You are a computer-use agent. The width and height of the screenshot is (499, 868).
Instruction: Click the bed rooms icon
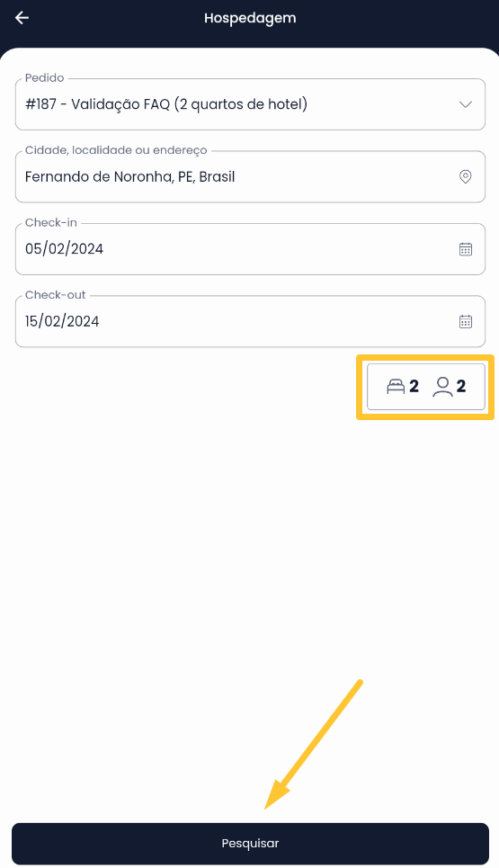(x=396, y=386)
